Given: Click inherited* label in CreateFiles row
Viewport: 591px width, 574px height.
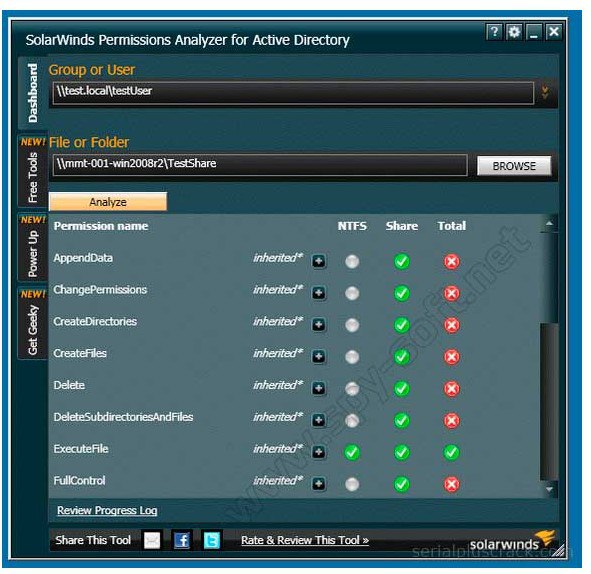Looking at the screenshot, I should (278, 354).
